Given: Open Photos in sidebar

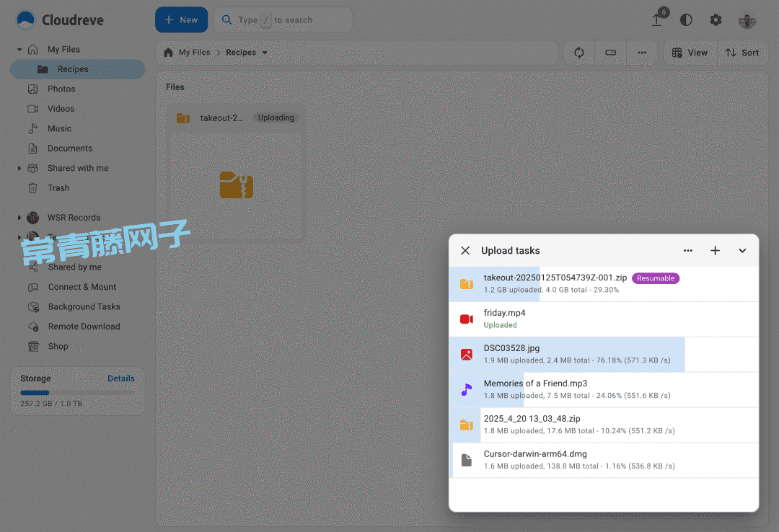Looking at the screenshot, I should coord(61,89).
